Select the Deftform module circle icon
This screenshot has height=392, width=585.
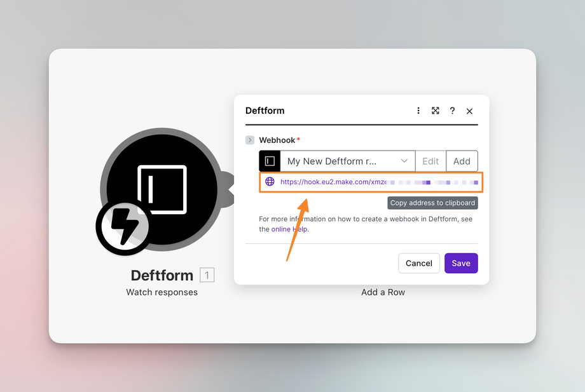click(x=162, y=189)
